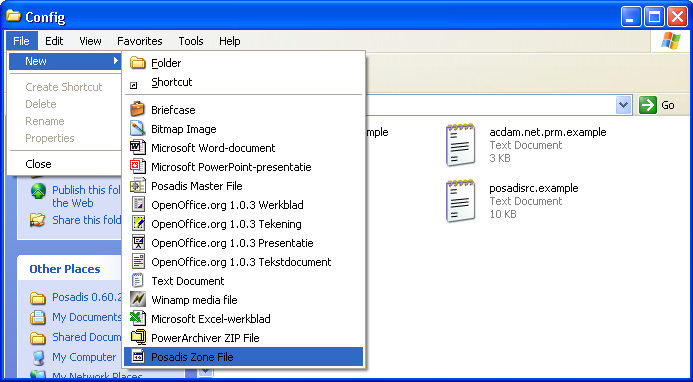The image size is (693, 382).
Task: Click the OpenOffice.org Tekstdocument icon
Action: [138, 261]
